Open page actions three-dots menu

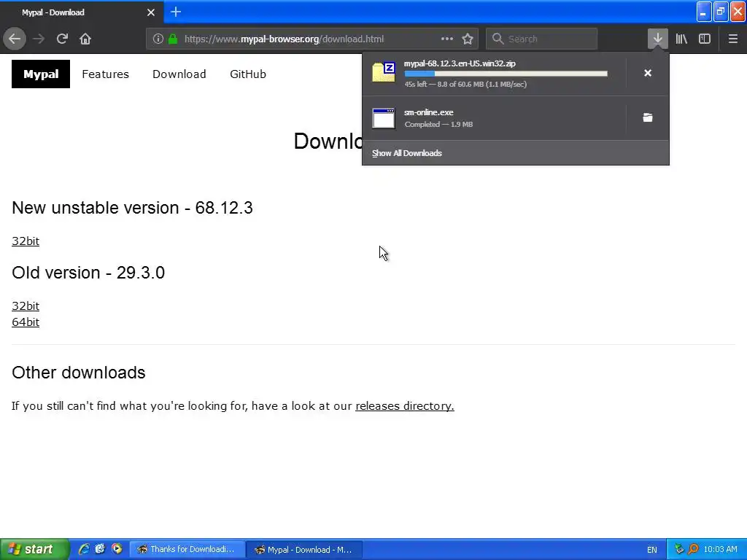[447, 39]
